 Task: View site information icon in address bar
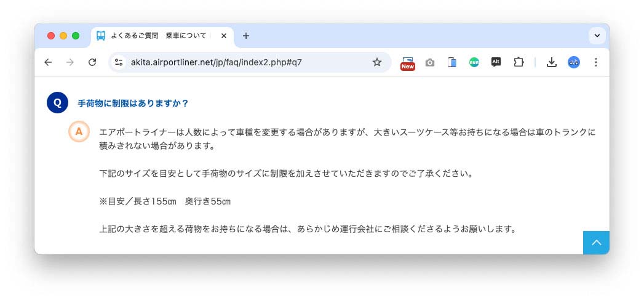(x=119, y=62)
